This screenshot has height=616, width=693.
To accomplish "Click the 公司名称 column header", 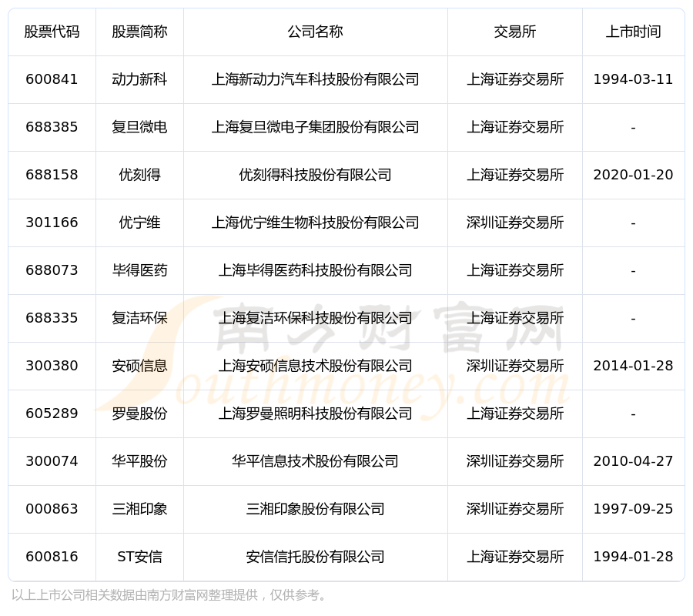I will [x=315, y=32].
